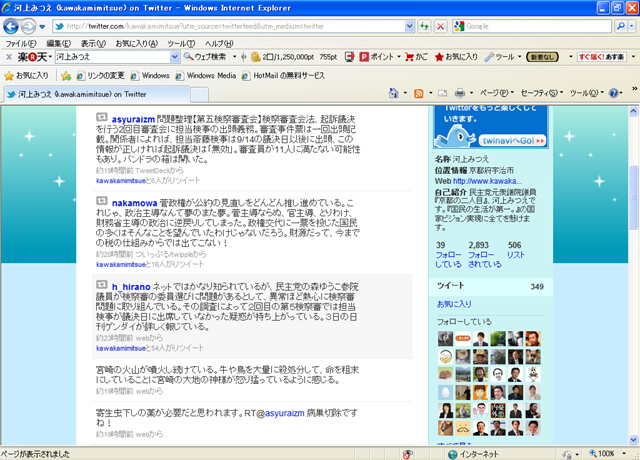
Task: Click the 39 フォローしている link
Action: pos(448,255)
